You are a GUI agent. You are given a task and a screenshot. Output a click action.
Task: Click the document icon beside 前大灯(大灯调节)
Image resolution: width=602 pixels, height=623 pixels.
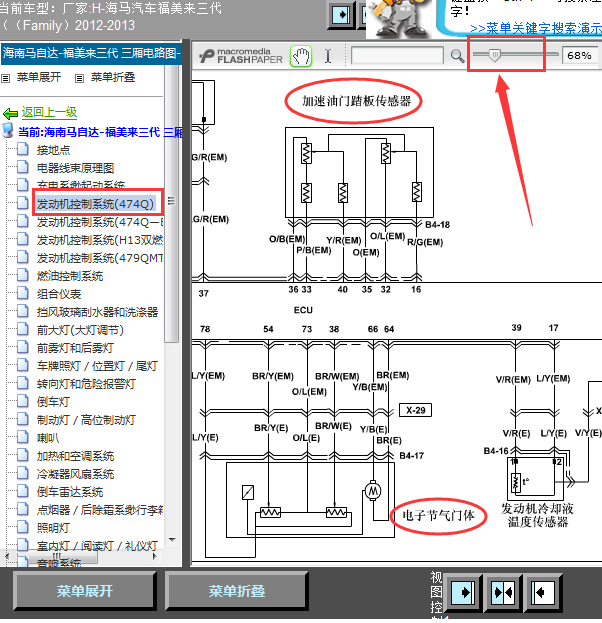coord(23,329)
